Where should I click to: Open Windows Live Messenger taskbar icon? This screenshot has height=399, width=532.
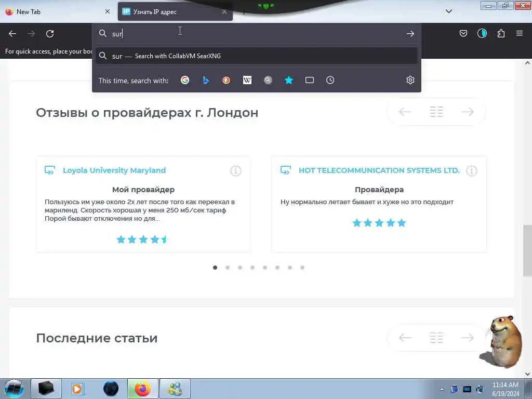(175, 389)
